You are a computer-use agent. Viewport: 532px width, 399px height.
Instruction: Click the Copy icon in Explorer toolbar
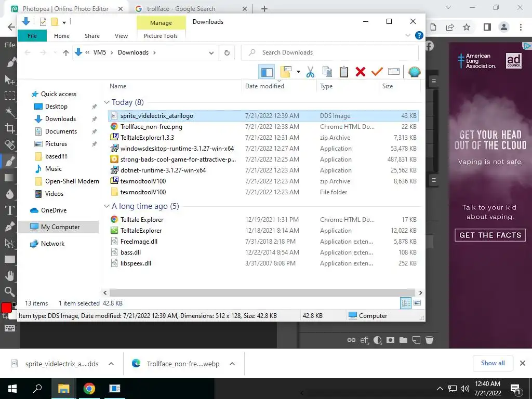[x=327, y=72]
